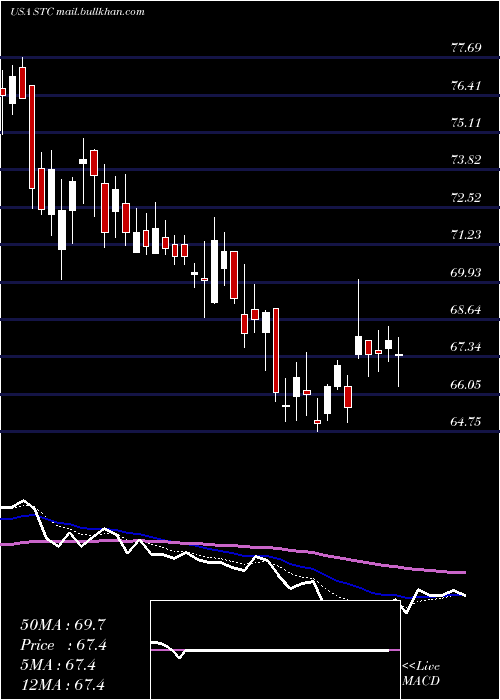Click the 68.64 price axis label
The height and width of the screenshot is (700, 500).
[466, 309]
